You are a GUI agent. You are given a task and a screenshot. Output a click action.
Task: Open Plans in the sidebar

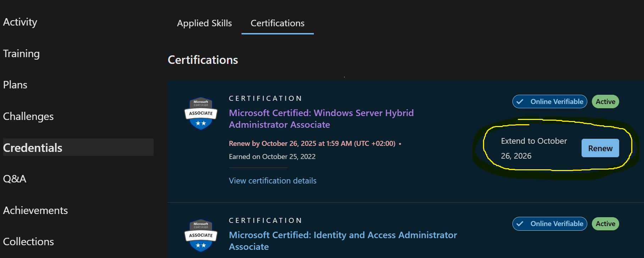coord(15,85)
